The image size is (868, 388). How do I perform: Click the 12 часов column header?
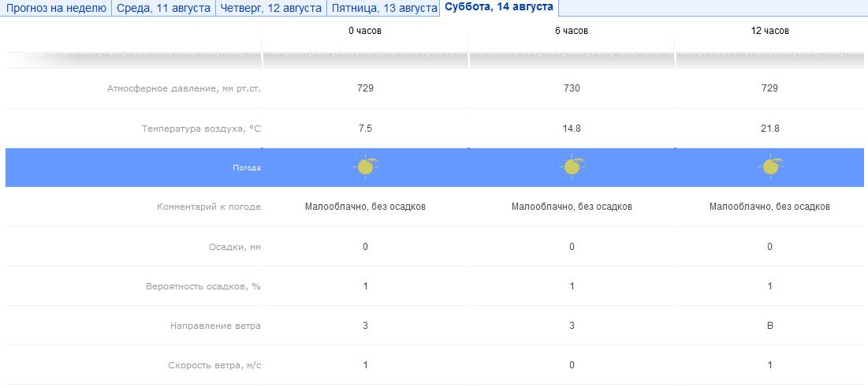tap(770, 31)
